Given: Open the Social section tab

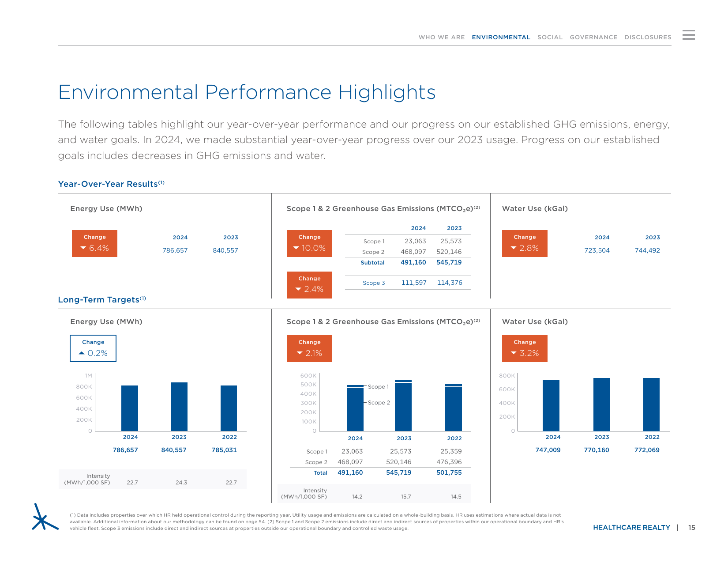Looking at the screenshot, I should tap(550, 38).
